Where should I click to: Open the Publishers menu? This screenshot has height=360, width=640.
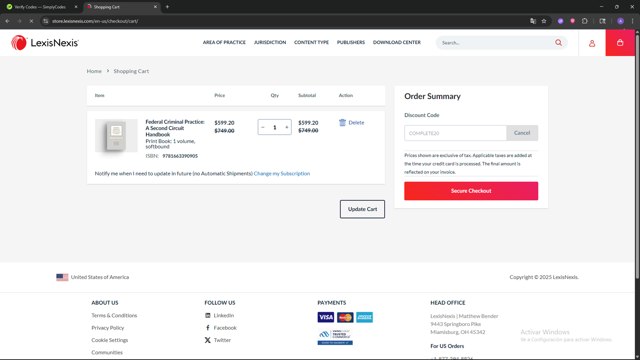(351, 42)
